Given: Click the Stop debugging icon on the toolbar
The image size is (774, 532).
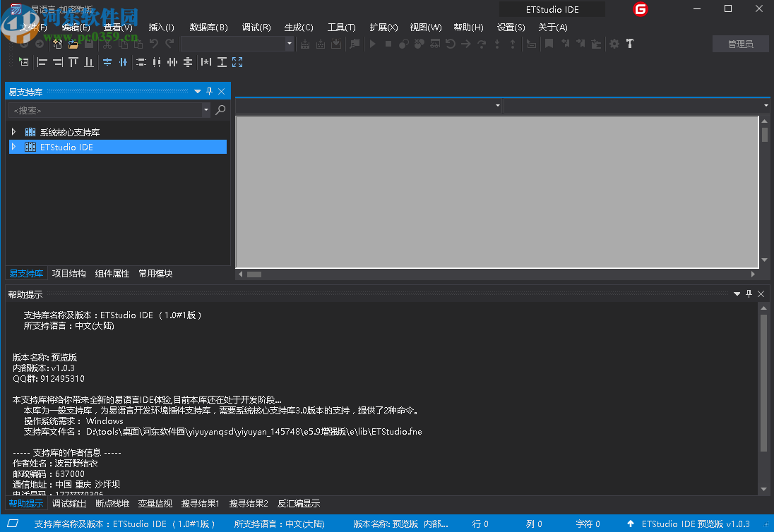Looking at the screenshot, I should coord(388,44).
